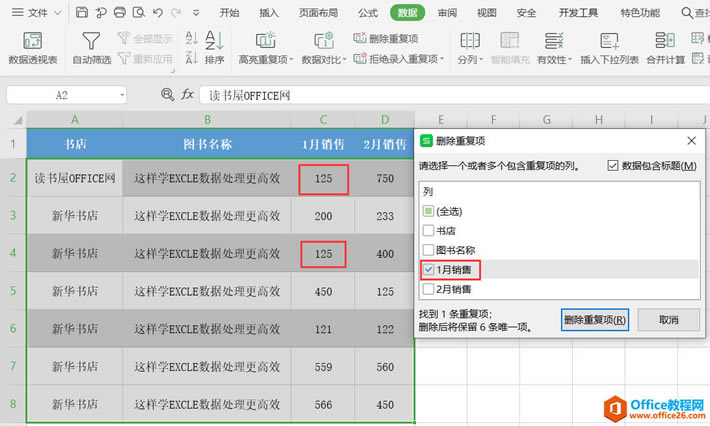Click the 排序 sort button
The width and height of the screenshot is (710, 426).
point(214,48)
